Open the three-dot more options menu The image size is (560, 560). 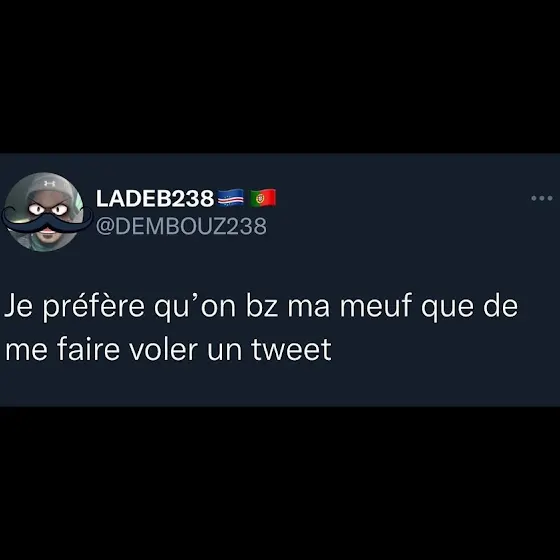point(541,198)
